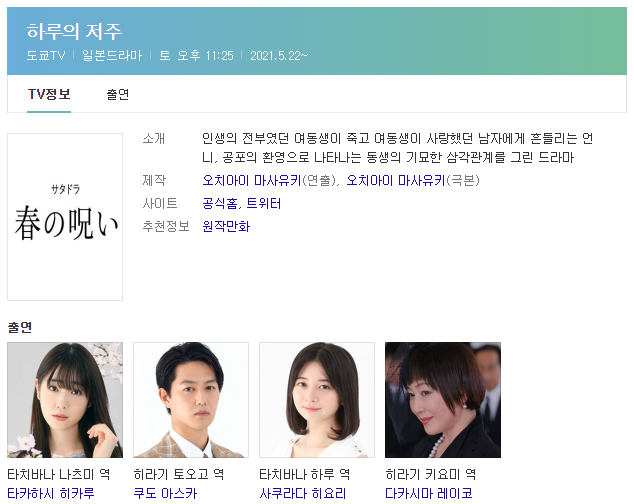Open director link 오치아이 마사유키 (연출)
The image size is (634, 504).
[252, 180]
